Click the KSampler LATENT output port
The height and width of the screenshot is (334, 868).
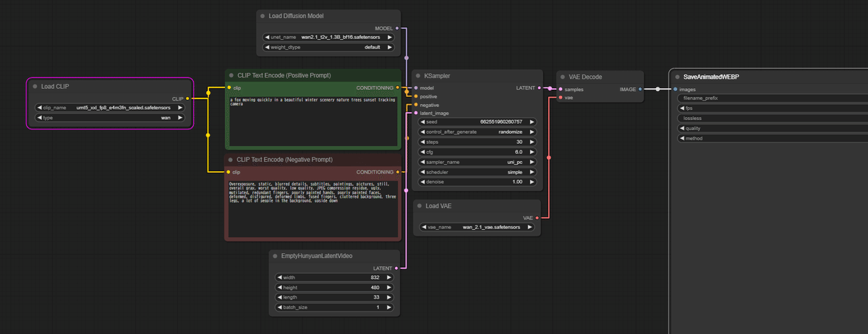click(539, 88)
